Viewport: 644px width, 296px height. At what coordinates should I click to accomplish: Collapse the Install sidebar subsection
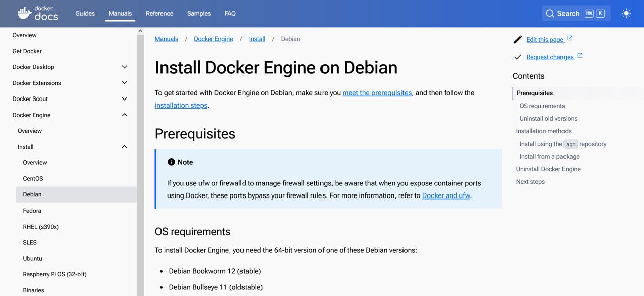click(x=125, y=147)
